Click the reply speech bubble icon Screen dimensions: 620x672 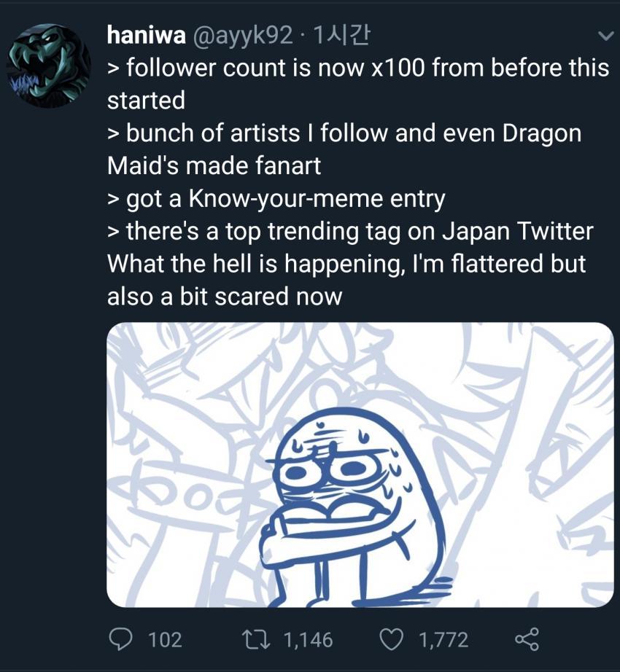tap(119, 639)
